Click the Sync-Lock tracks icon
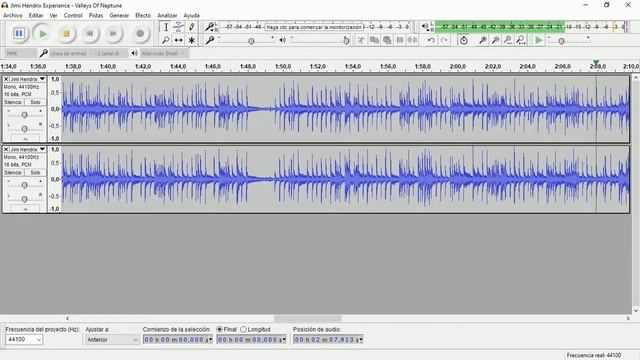This screenshot has width=640, height=360. 464,40
